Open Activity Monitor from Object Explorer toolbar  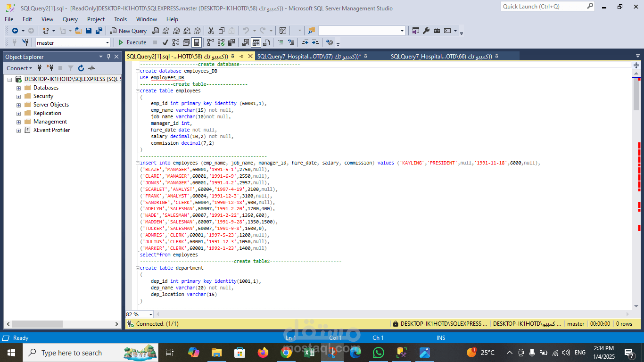91,68
